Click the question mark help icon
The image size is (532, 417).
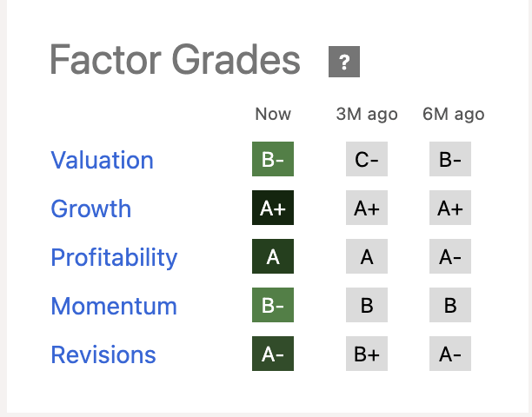pyautogui.click(x=344, y=62)
